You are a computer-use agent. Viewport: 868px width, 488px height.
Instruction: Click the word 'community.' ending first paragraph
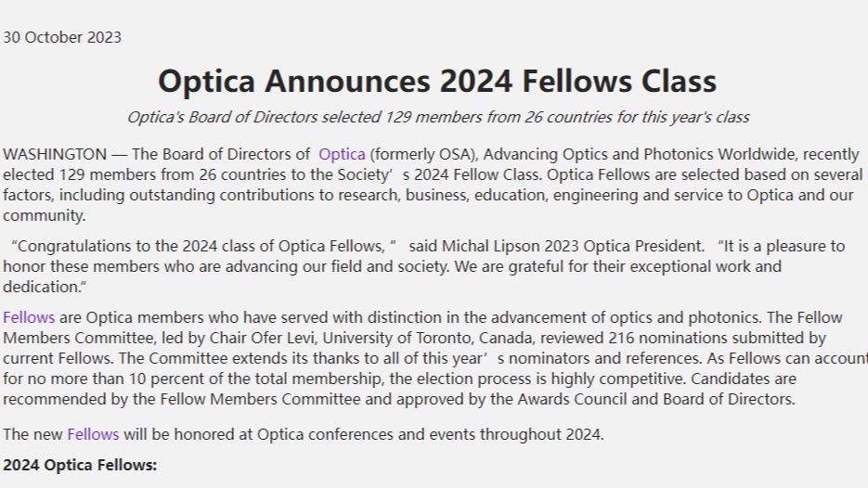[45, 216]
